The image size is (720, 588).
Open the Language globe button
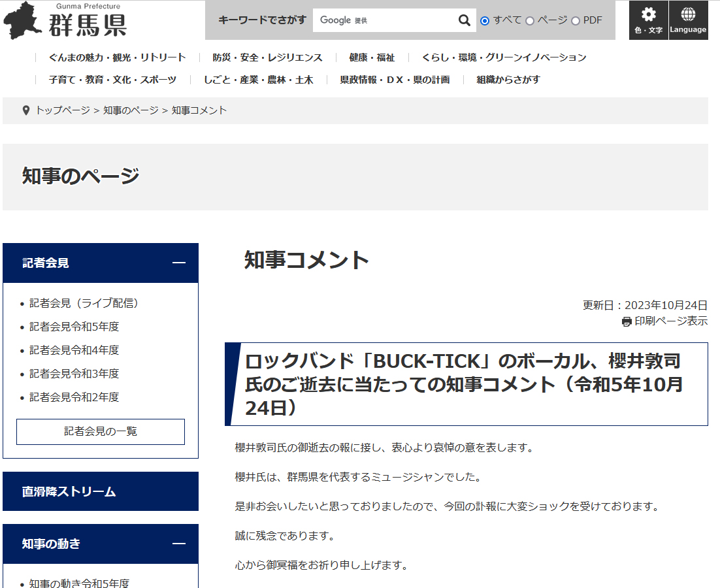(688, 20)
